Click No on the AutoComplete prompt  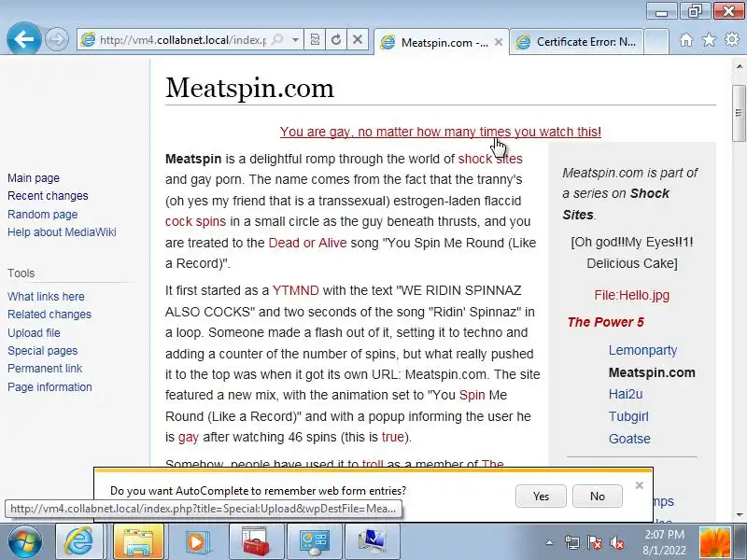(597, 497)
